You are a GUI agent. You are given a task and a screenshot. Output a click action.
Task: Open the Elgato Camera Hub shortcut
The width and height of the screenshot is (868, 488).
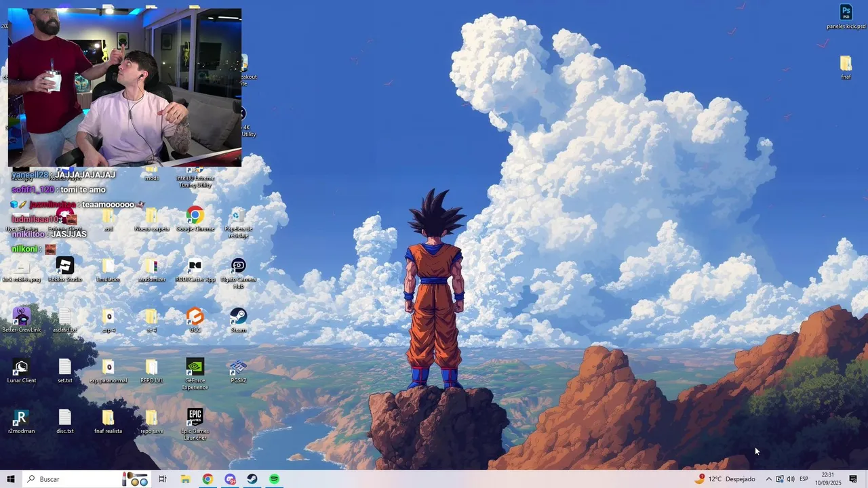(238, 273)
